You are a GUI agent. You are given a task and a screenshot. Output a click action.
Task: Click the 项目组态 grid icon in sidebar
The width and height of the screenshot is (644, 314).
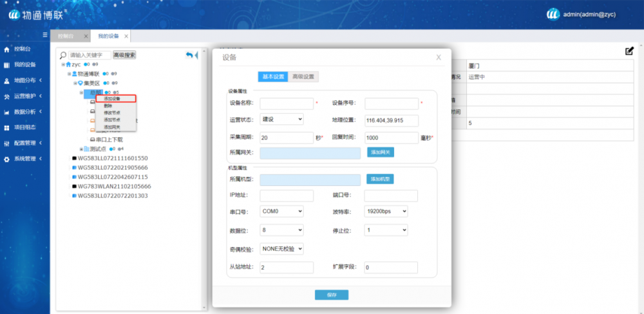[6, 127]
